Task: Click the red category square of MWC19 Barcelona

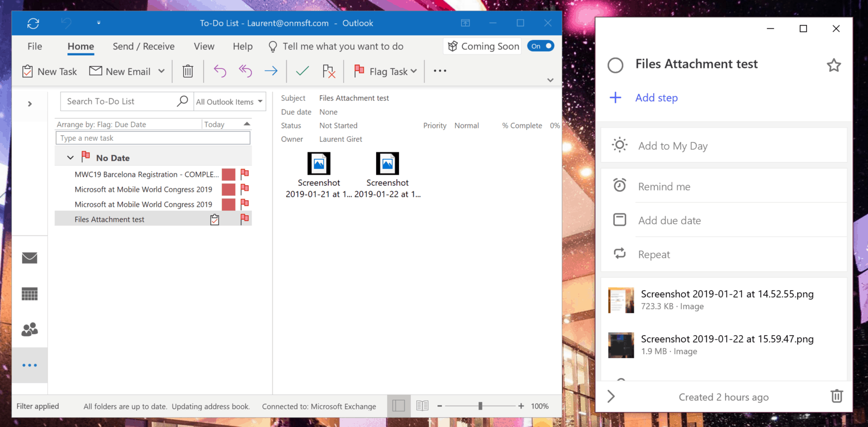Action: (x=229, y=174)
